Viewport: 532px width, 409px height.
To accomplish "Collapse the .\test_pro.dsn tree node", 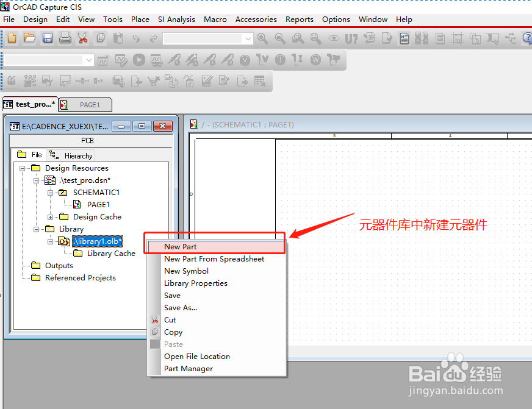I will pos(37,180).
